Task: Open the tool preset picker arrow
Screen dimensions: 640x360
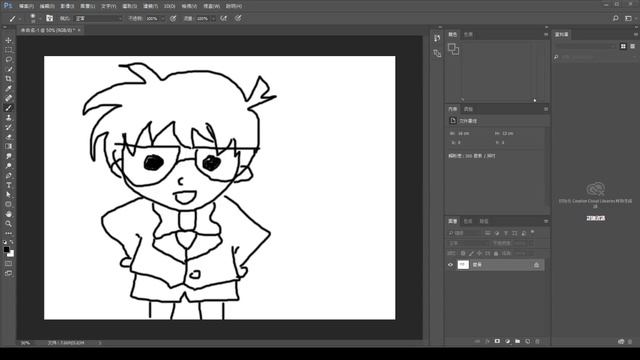Action: tap(20, 19)
